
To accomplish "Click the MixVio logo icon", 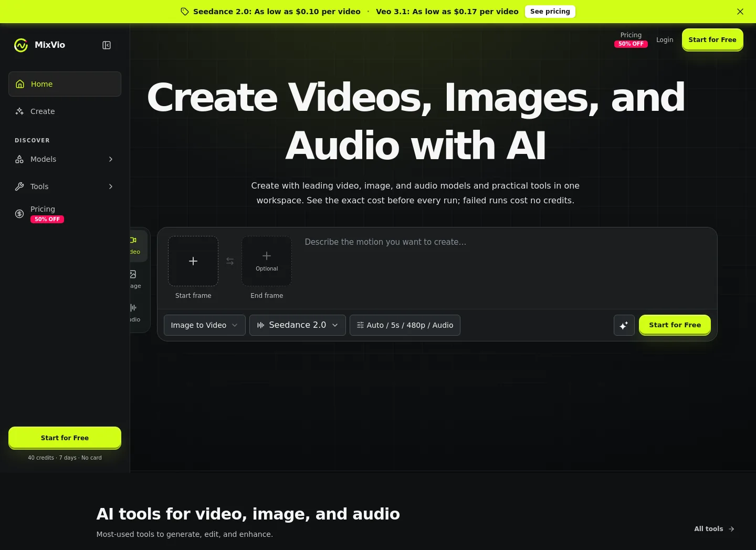I will (x=21, y=45).
